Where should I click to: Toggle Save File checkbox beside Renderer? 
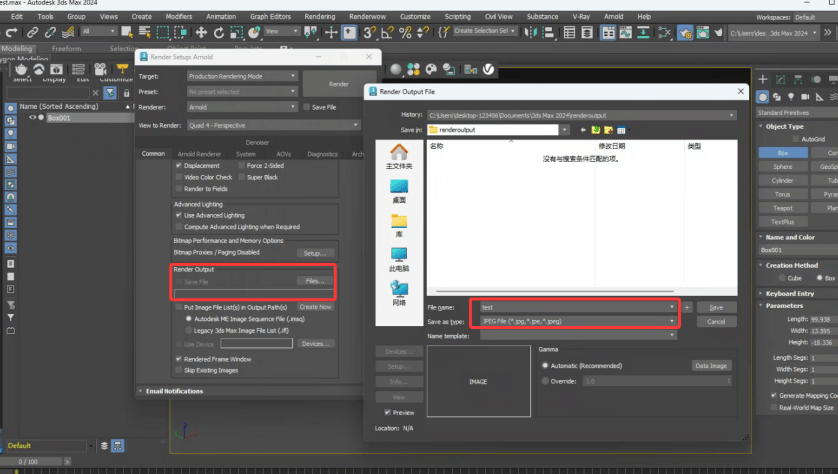[307, 107]
